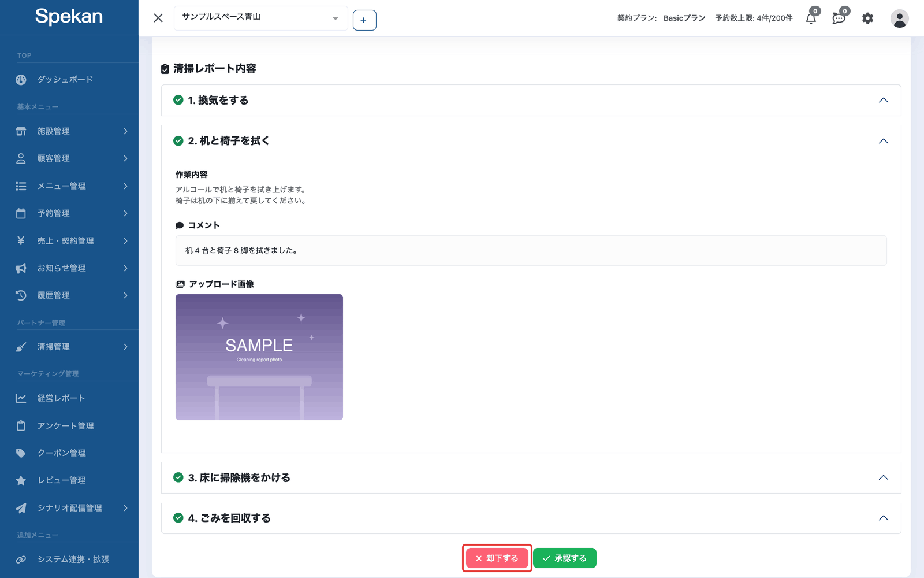Collapse the 1. 換気をする section
This screenshot has width=924, height=578.
pyautogui.click(x=883, y=100)
